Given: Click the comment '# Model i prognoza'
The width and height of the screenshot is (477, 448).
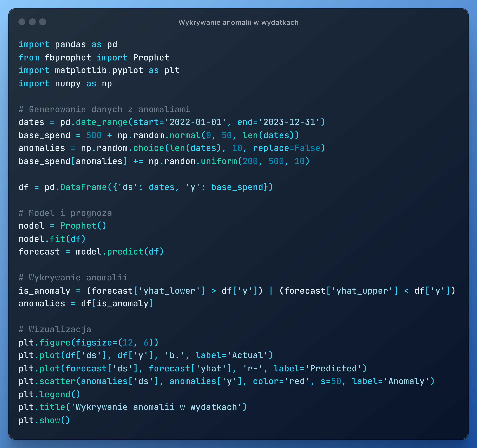Looking at the screenshot, I should pos(65,213).
